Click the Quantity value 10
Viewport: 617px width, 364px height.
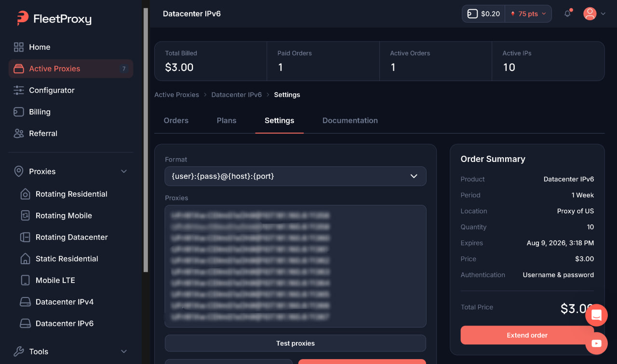click(590, 227)
